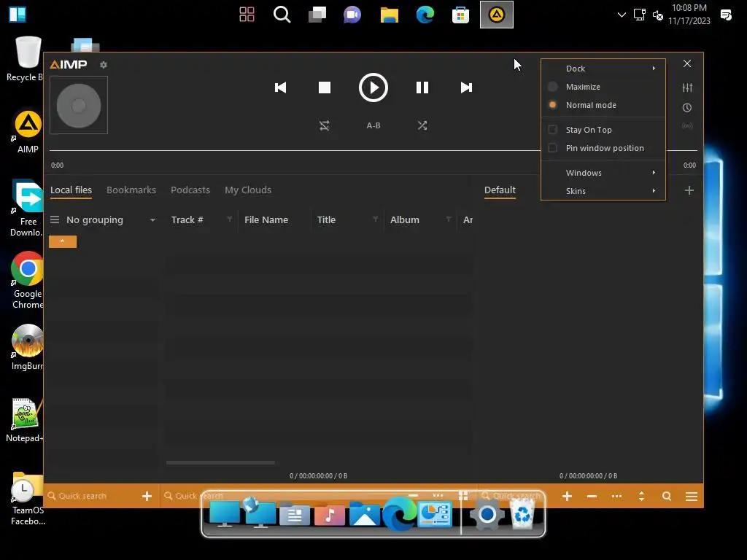Toggle A-B repeat section
747x560 pixels.
coord(373,125)
